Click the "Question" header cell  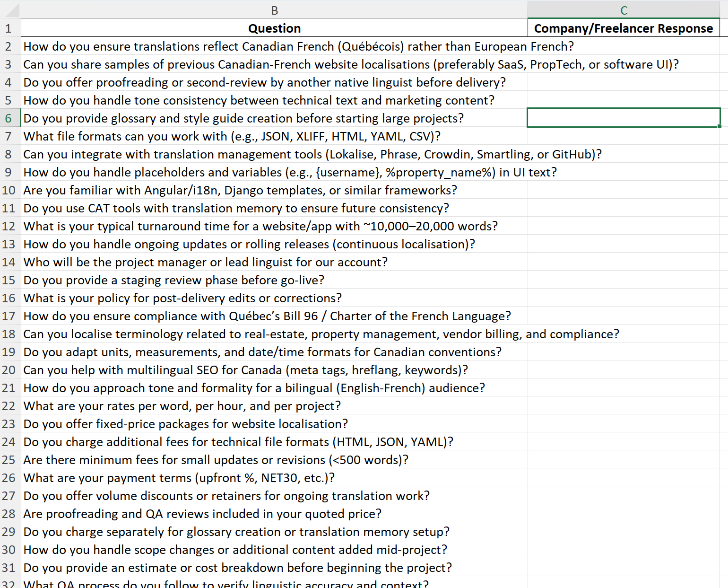pyautogui.click(x=274, y=28)
